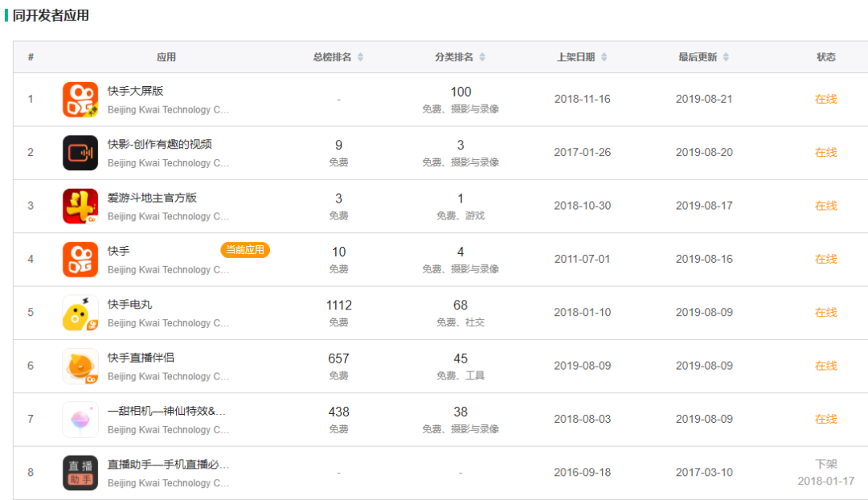
Task: Sort table by 最后更新 arrow
Action: coord(726,57)
